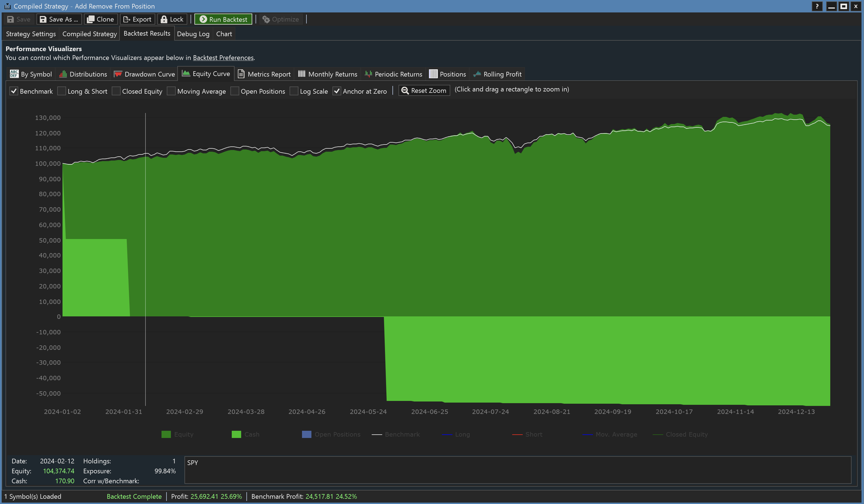Uncheck the Benchmark checkbox
The width and height of the screenshot is (864, 504).
[14, 91]
